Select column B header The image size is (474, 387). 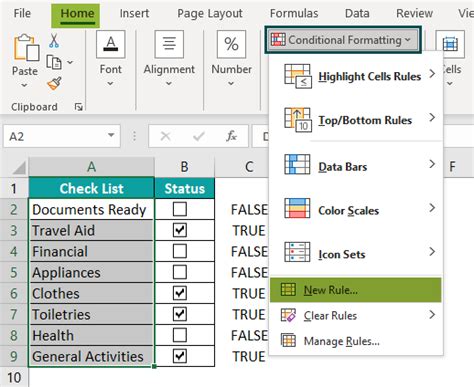(184, 167)
